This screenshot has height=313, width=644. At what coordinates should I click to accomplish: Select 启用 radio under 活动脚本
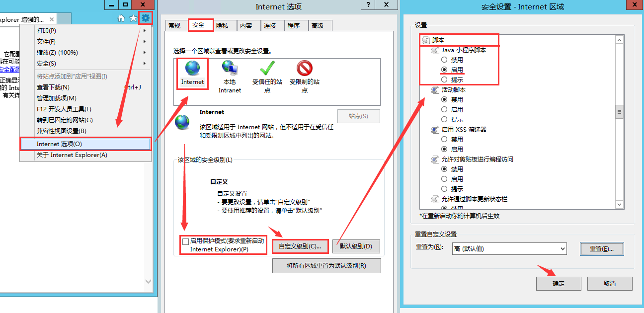click(444, 110)
